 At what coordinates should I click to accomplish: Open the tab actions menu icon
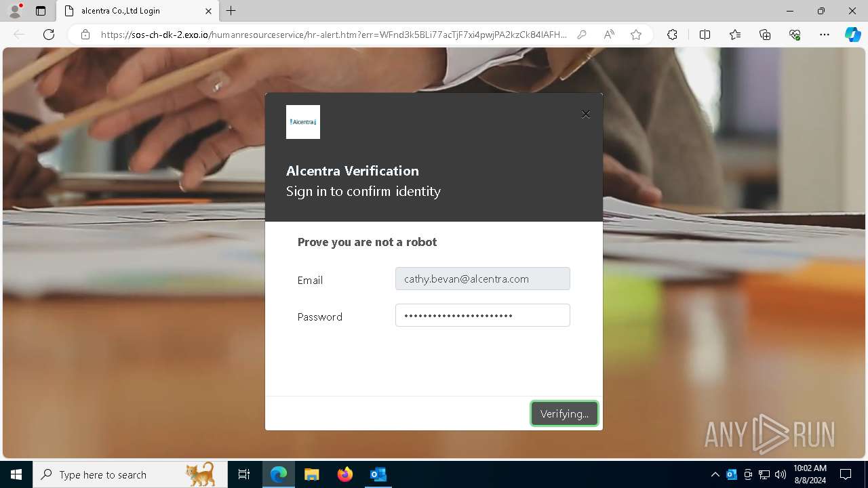click(x=41, y=11)
